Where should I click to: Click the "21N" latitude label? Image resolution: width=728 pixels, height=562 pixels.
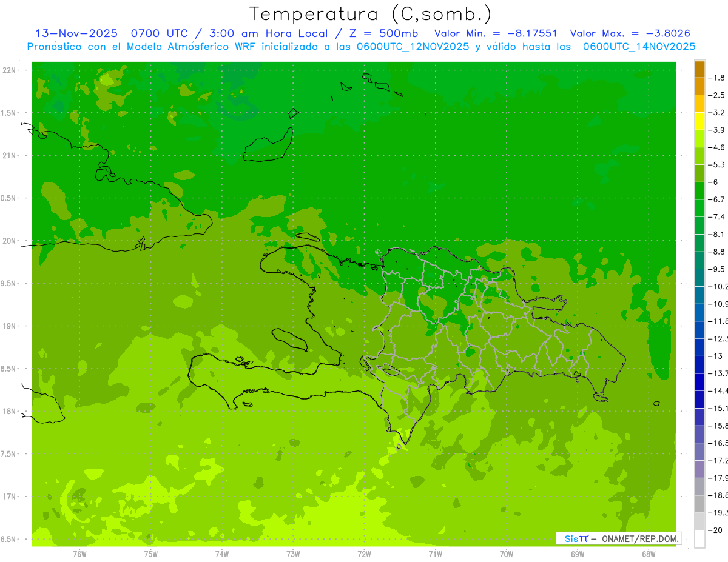10,156
